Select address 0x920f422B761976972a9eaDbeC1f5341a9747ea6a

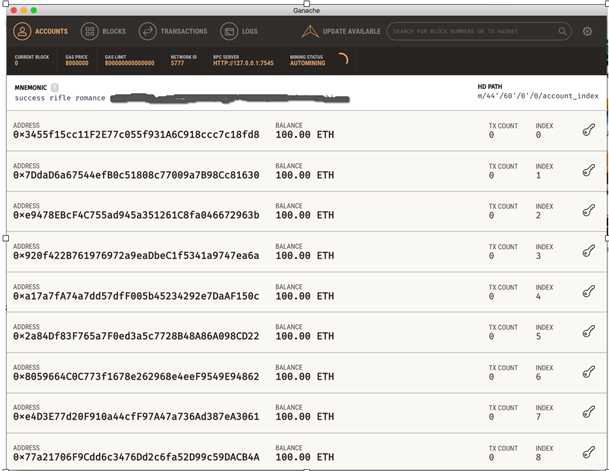136,256
